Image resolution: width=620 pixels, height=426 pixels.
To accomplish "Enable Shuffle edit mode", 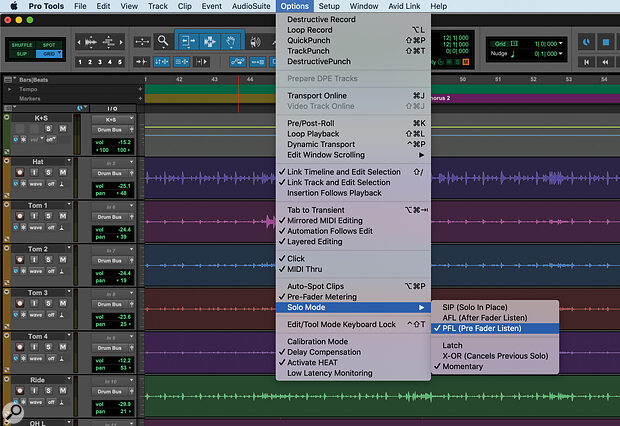I will click(x=21, y=45).
